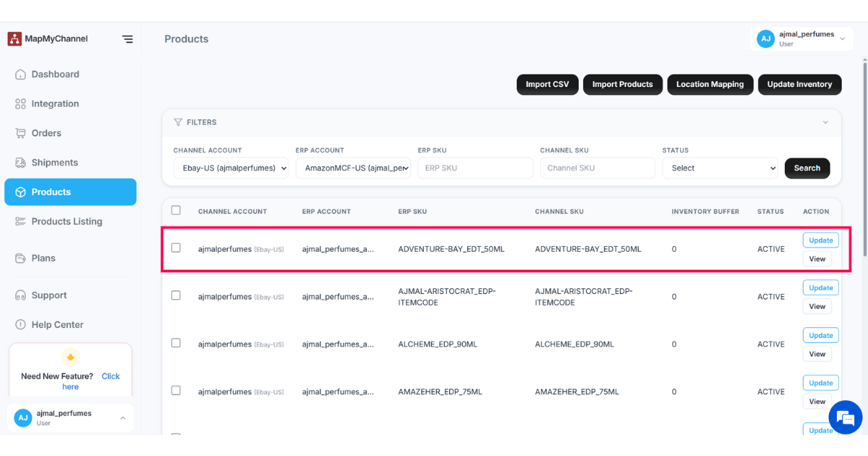868x456 pixels.
Task: Update the ALCHEME_EDP_90ML product
Action: pyautogui.click(x=821, y=336)
